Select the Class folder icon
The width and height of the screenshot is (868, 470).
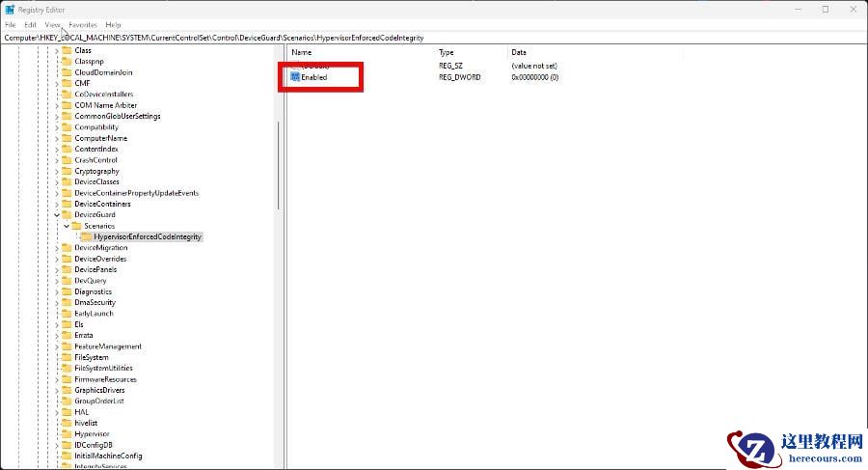coord(67,50)
